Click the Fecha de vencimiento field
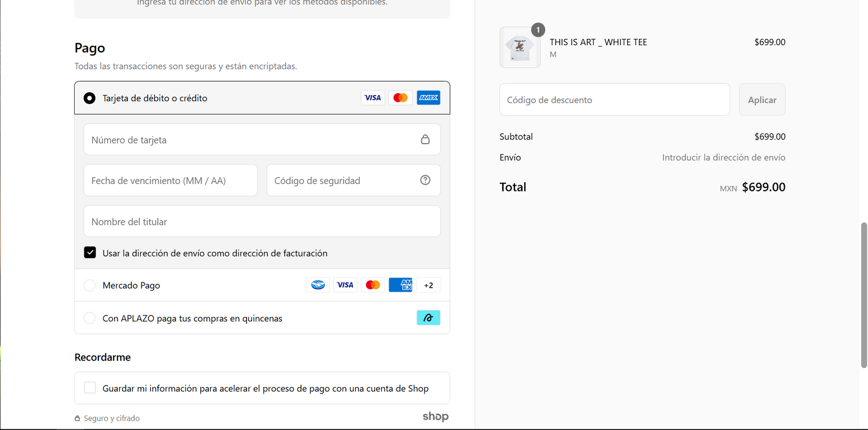This screenshot has height=430, width=868. (x=170, y=181)
